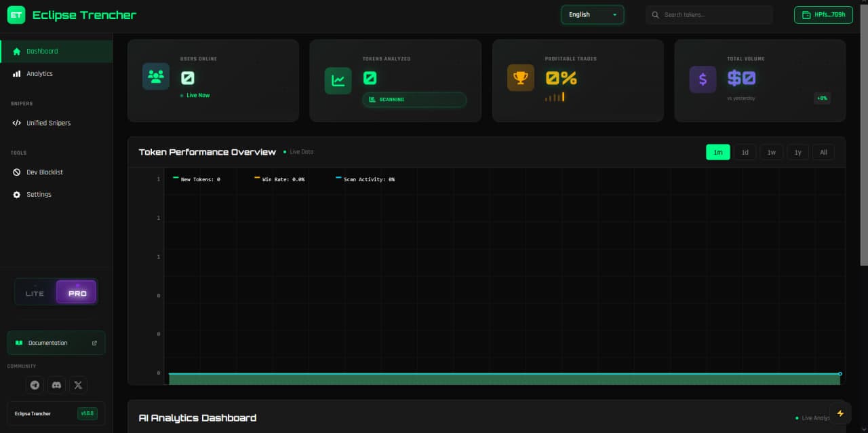The height and width of the screenshot is (433, 868).
Task: Click the Users Online people icon
Action: pos(156,77)
